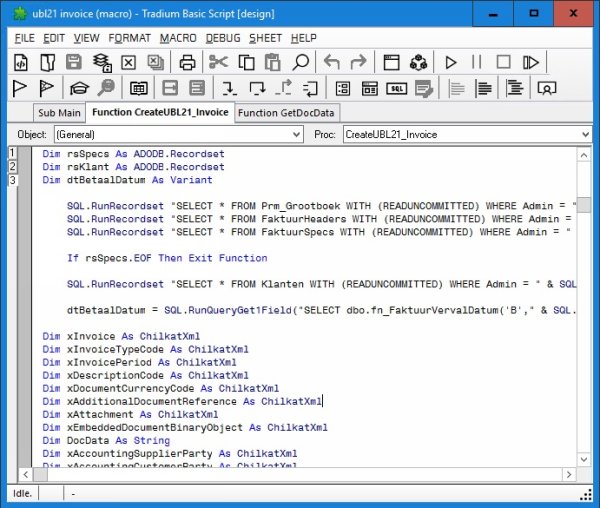The width and height of the screenshot is (600, 508).
Task: Open the FORMAT menu
Action: [x=130, y=38]
